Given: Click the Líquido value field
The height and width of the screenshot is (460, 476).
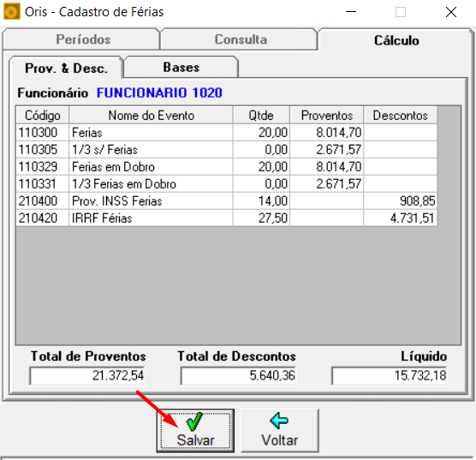Looking at the screenshot, I should pos(390,375).
